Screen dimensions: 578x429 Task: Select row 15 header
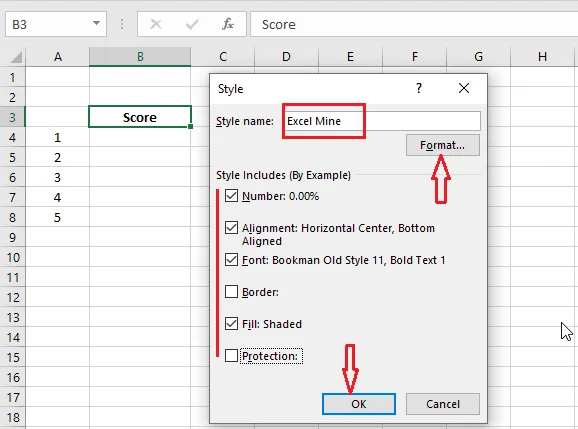(x=13, y=358)
